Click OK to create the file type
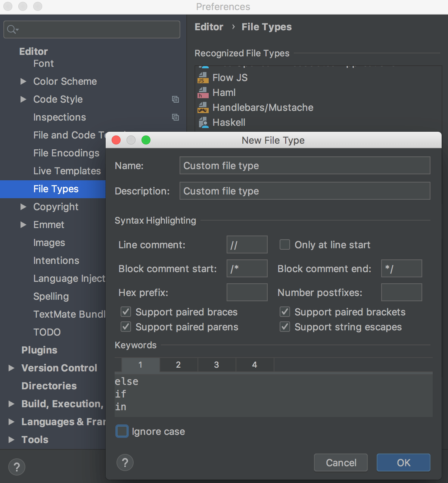 click(x=403, y=462)
